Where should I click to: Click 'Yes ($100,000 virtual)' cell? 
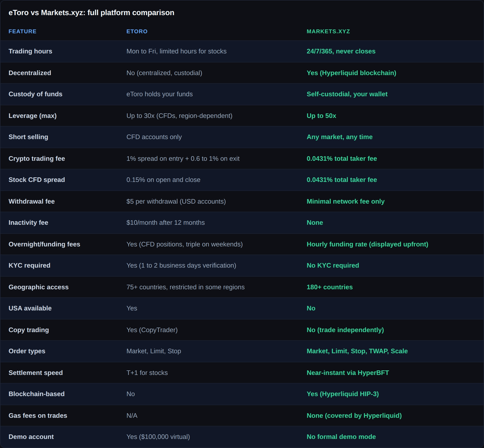[158, 437]
